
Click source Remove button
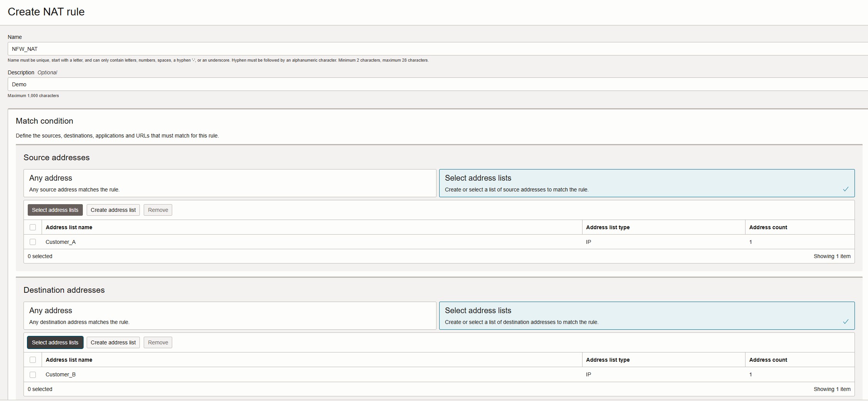pos(158,210)
